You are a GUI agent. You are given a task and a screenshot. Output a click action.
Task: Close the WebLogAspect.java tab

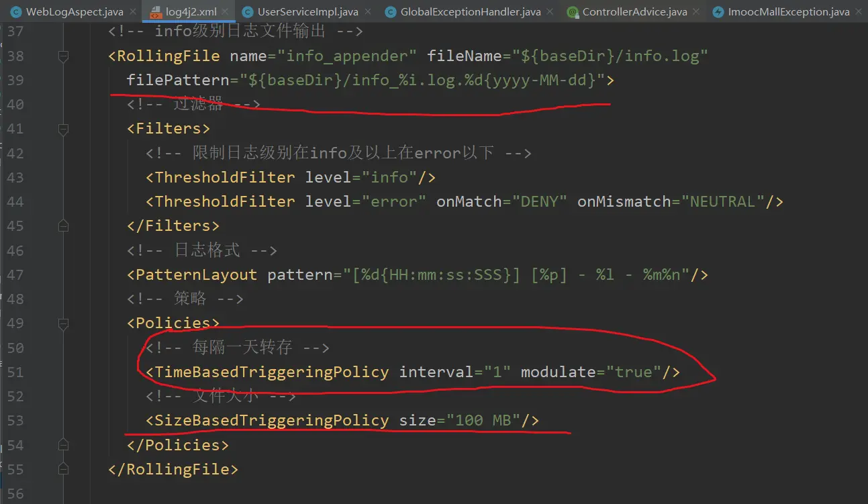click(x=132, y=12)
